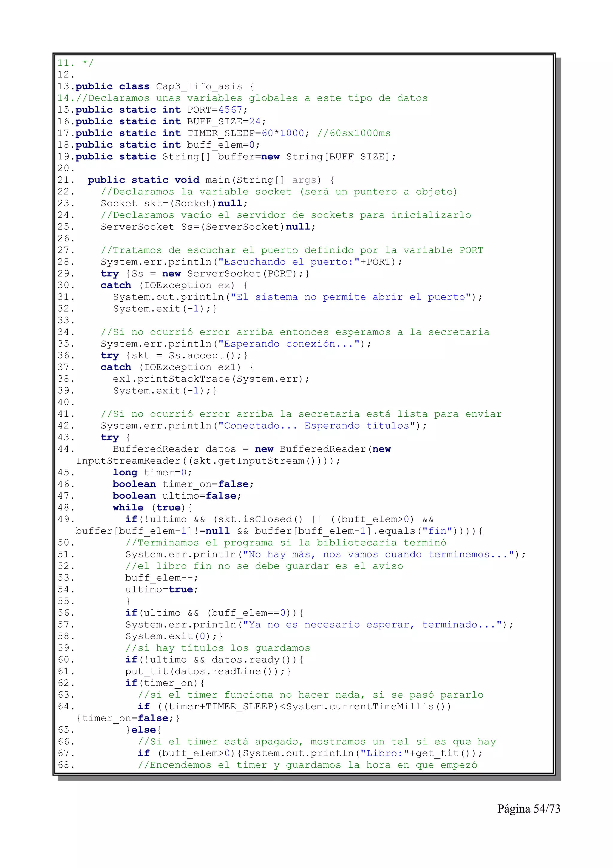Click the 'Ss = new ServerSocket(PORT)' line
This screenshot has width=613, height=868.
tap(205, 274)
